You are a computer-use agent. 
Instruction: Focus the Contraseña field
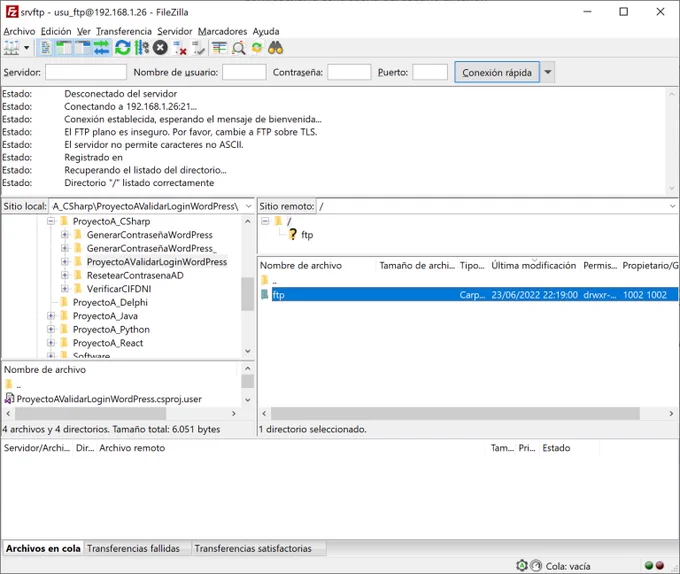349,72
